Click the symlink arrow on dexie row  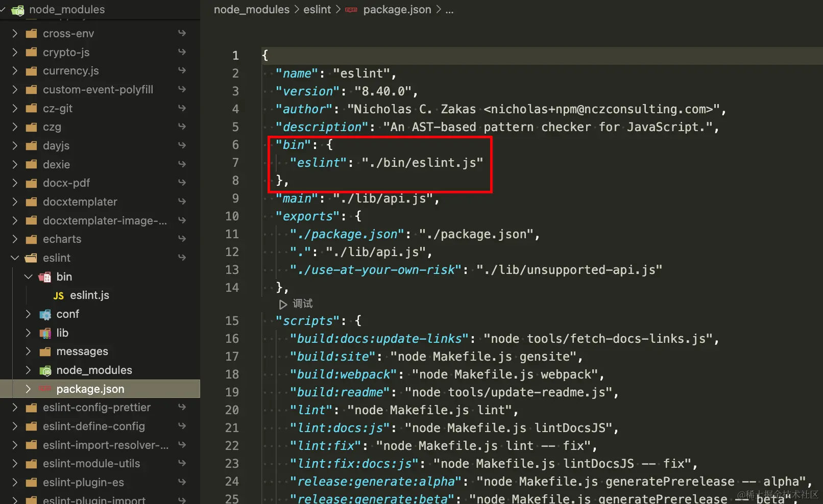click(182, 164)
